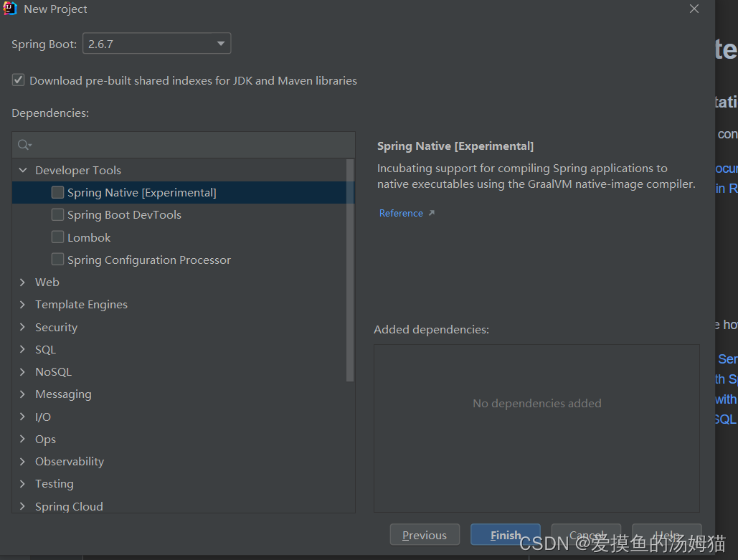Expand the Observability category
Screen dimensions: 738x560
pos(23,461)
